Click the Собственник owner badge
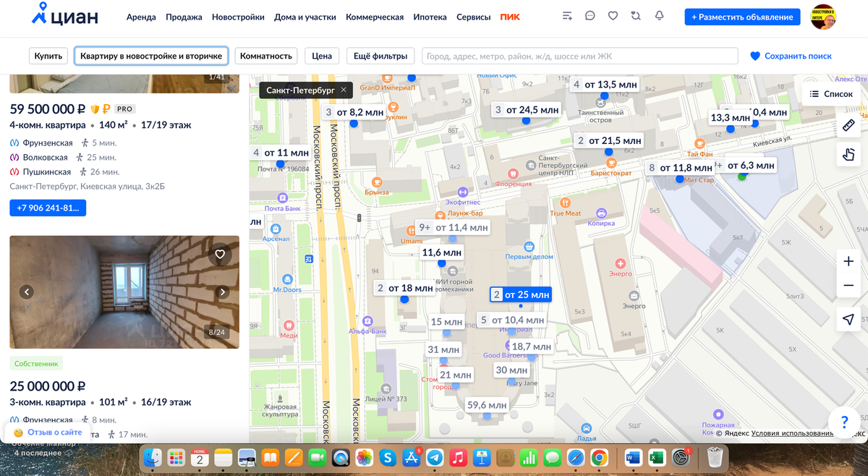This screenshot has width=868, height=476. 37,363
